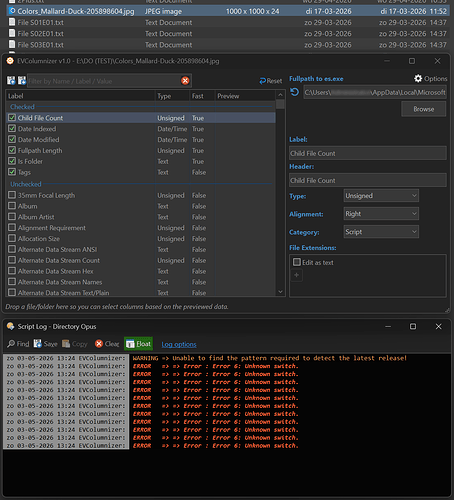Click the first import icon left of the filter box
454x500 pixels.
coord(11,80)
